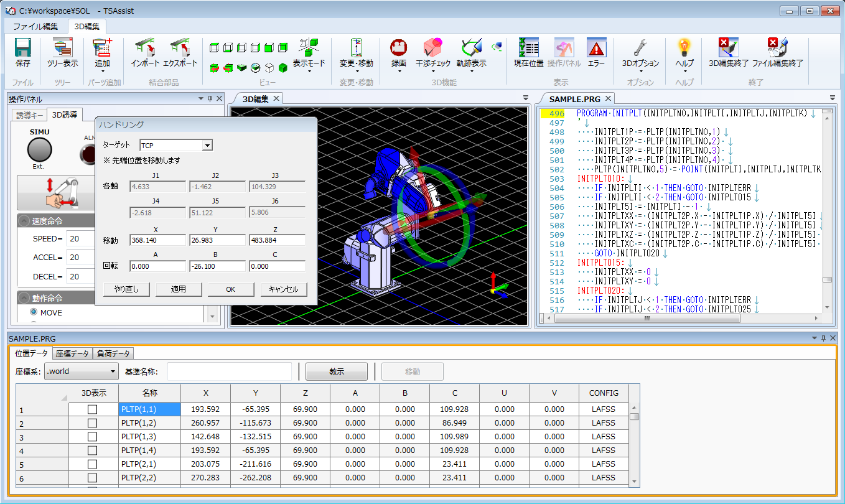Click the X 移動 field showing 368.140
Viewport: 845px width, 504px height.
[157, 240]
